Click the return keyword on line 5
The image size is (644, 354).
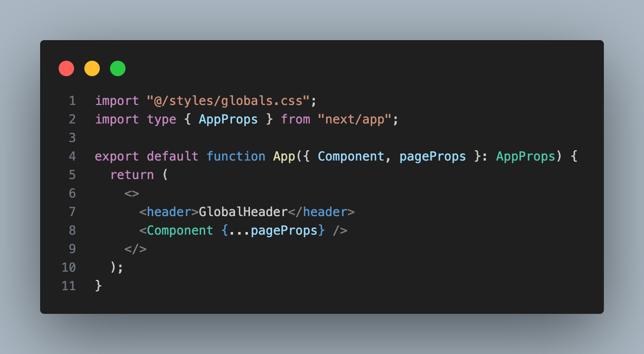[132, 174]
